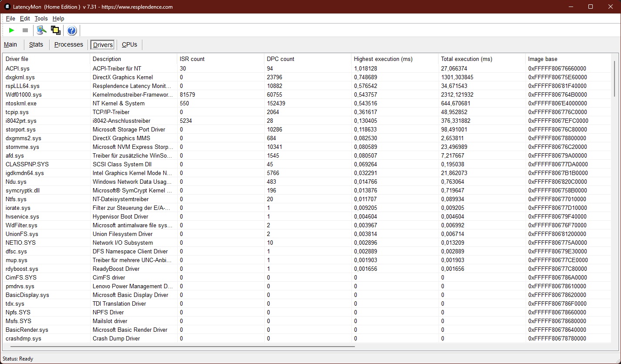Select the crashdmp.sys driver row

click(x=307, y=338)
